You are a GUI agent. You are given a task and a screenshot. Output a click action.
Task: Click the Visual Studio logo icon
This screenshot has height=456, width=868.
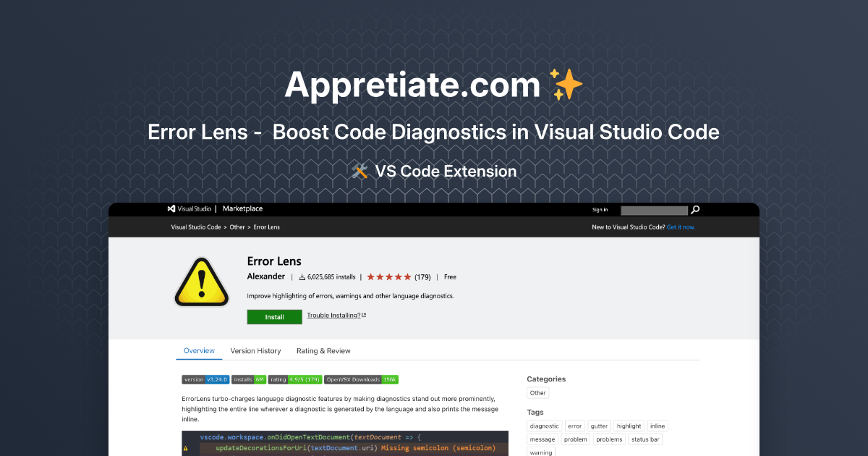(x=171, y=208)
